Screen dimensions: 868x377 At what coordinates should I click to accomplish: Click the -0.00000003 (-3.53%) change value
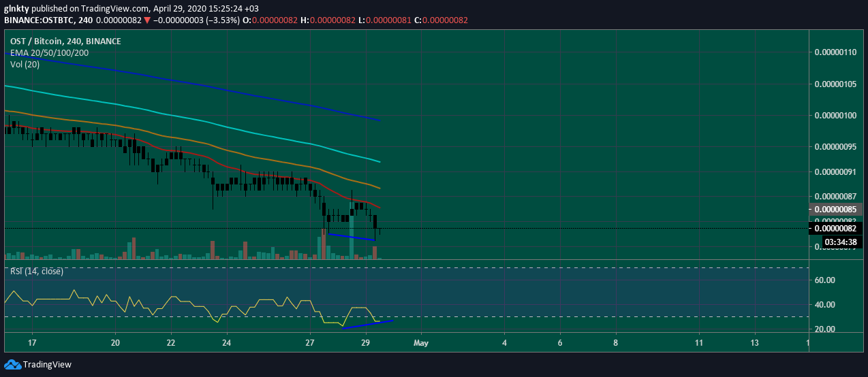click(196, 20)
